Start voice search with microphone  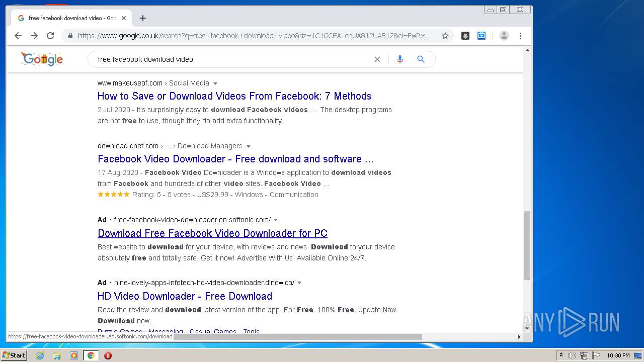point(400,59)
